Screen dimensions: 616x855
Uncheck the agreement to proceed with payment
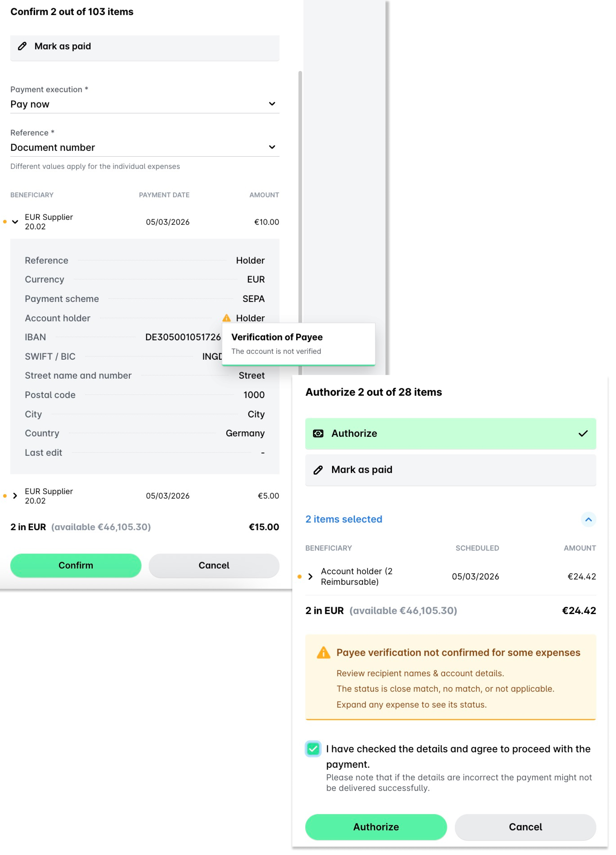(313, 749)
